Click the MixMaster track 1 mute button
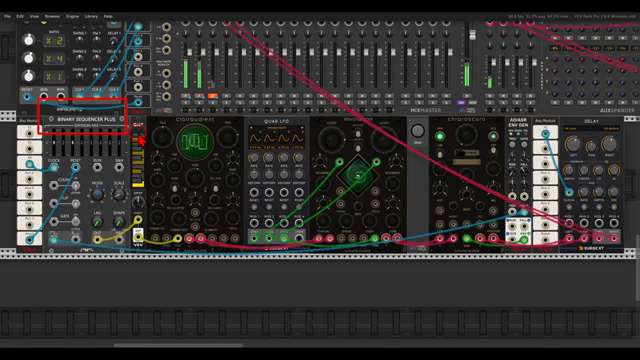The height and width of the screenshot is (360, 640). tap(186, 96)
